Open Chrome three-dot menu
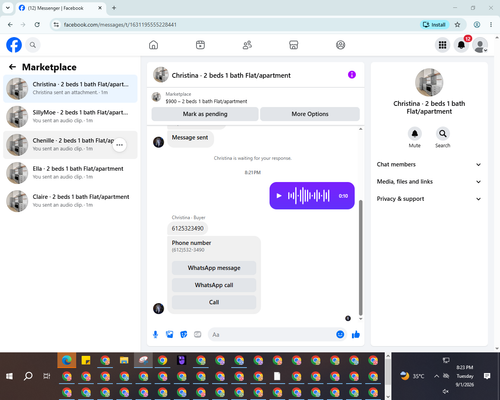Image resolution: width=500 pixels, height=400 pixels. (491, 25)
